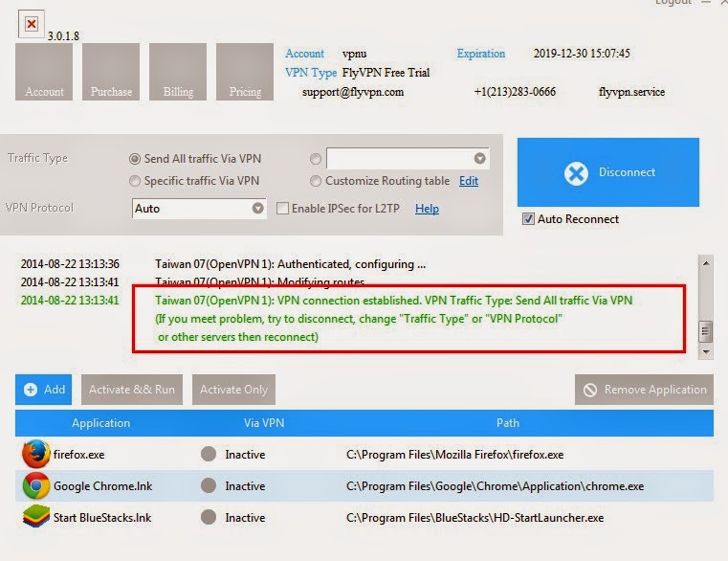
Task: Click green 'VPN connection established' log line
Action: [394, 301]
